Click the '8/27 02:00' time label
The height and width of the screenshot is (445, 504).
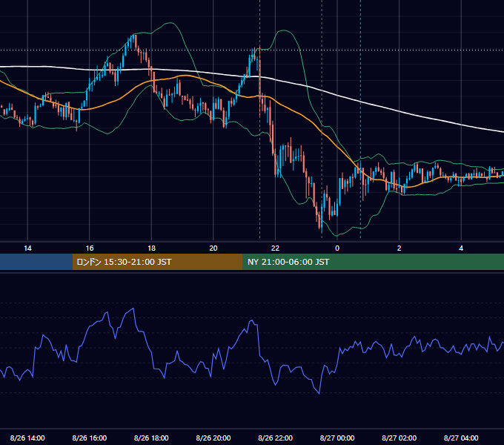(x=399, y=438)
